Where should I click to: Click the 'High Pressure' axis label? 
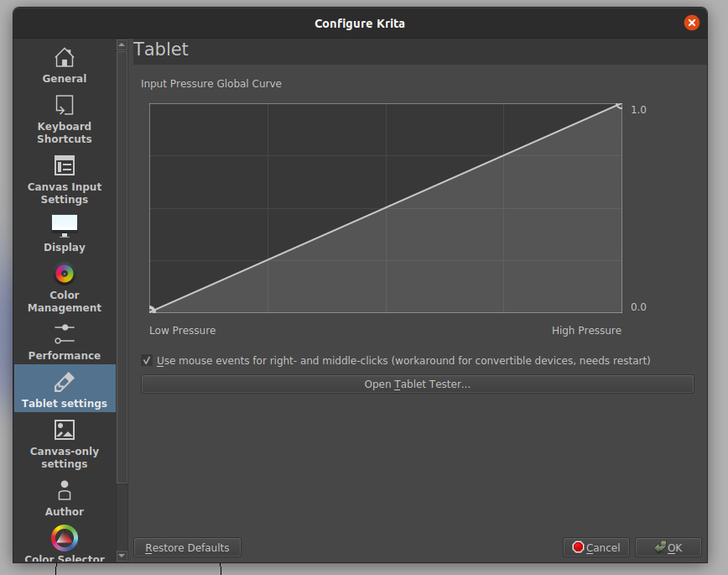[586, 331]
